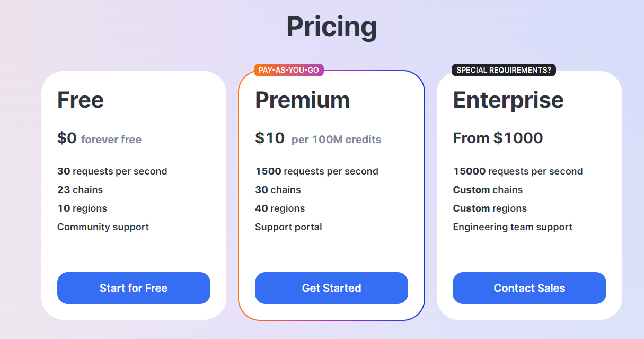Select the 15000 requests per second line
Viewport: 644px width, 339px height.
(x=518, y=171)
